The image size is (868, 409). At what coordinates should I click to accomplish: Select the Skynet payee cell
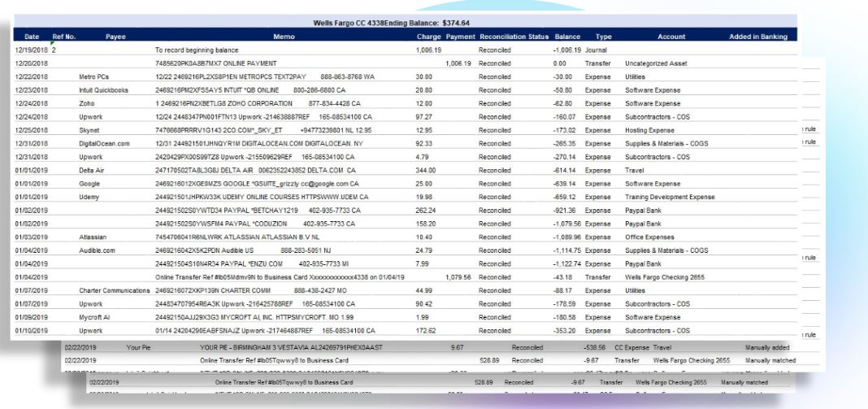pyautogui.click(x=89, y=130)
